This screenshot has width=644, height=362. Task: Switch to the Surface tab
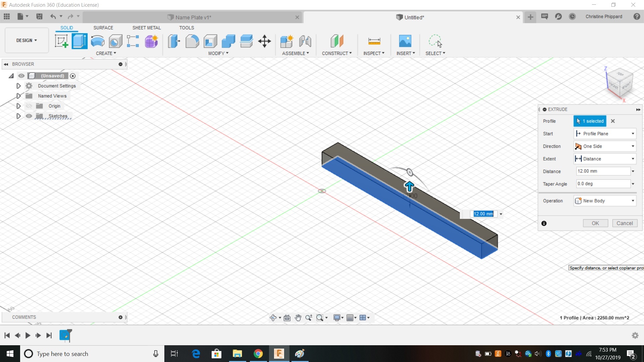coord(103,28)
